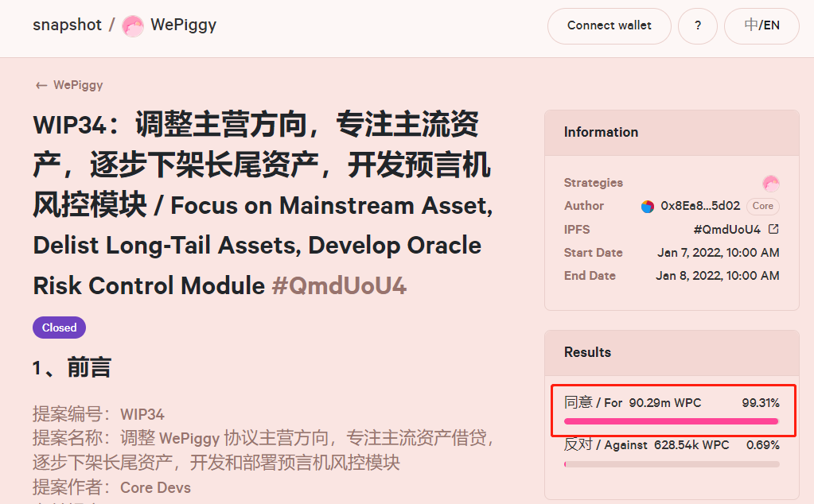This screenshot has height=504, width=814.
Task: Click Start Date value Jan 7, 2022
Action: [718, 253]
